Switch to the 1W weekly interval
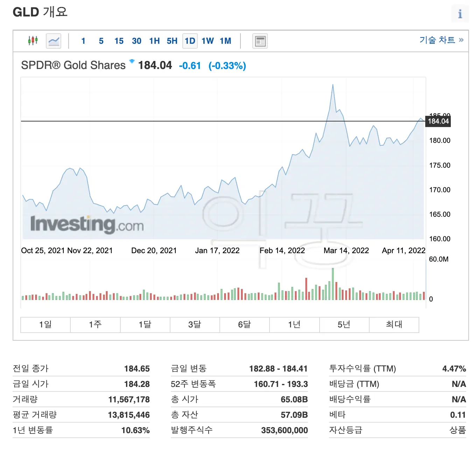 point(208,41)
